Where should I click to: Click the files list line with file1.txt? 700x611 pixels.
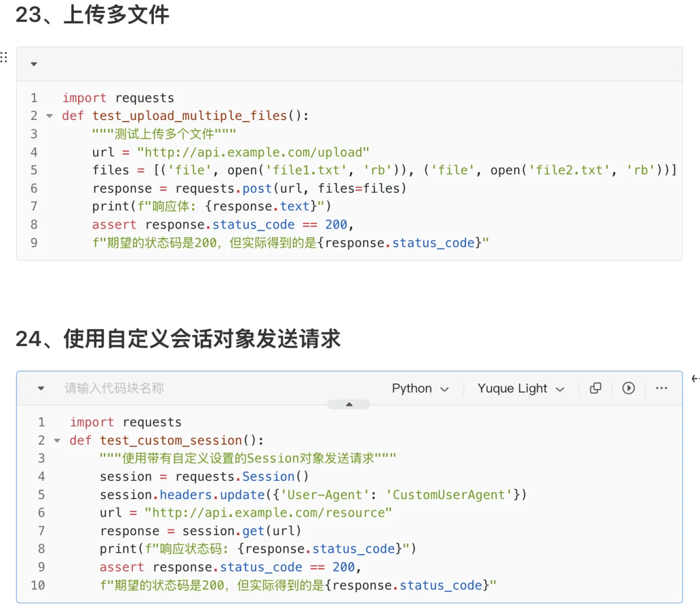pos(384,170)
